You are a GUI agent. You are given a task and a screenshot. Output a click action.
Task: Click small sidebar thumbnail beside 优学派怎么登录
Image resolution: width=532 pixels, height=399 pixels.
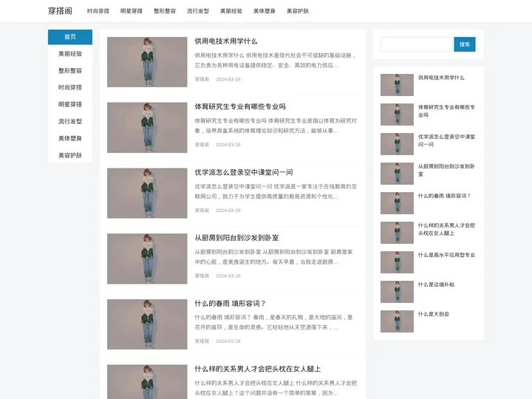click(397, 144)
